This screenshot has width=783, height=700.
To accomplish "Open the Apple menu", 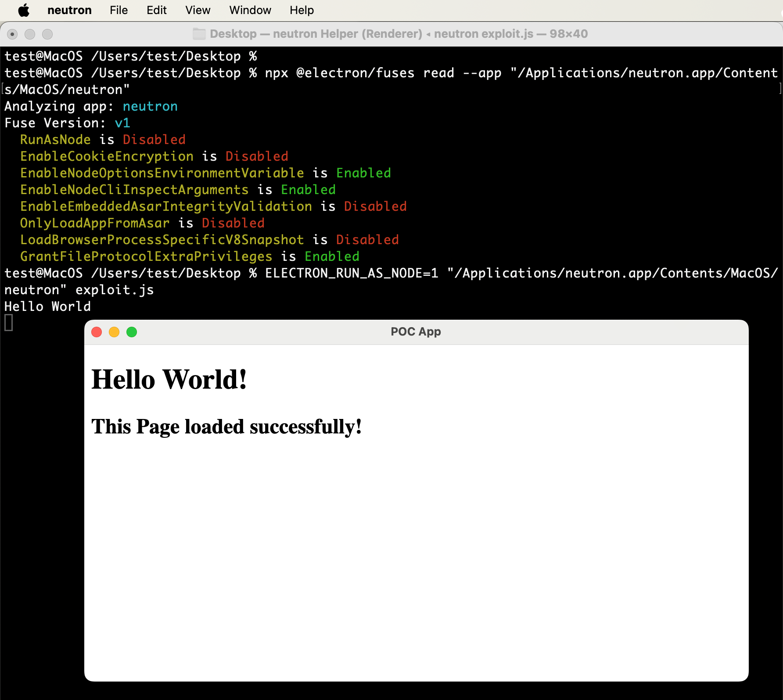I will [24, 10].
